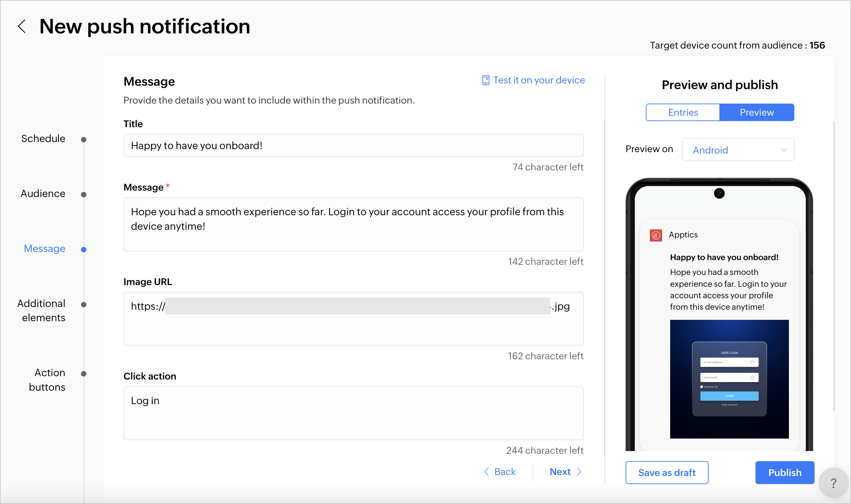Click the Next chevron icon
This screenshot has height=504, width=851.
click(x=579, y=472)
